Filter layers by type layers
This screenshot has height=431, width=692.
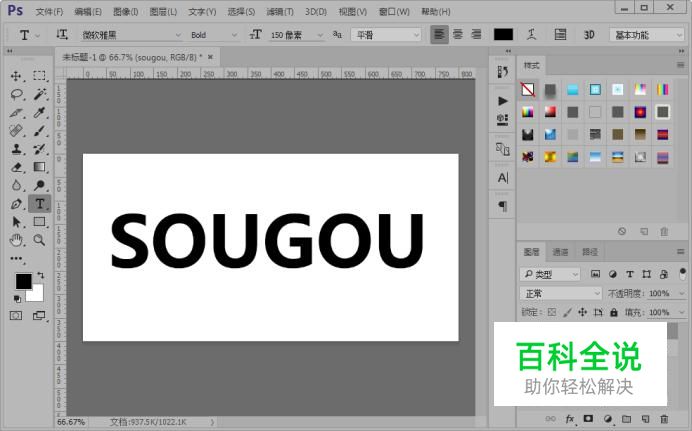[630, 274]
